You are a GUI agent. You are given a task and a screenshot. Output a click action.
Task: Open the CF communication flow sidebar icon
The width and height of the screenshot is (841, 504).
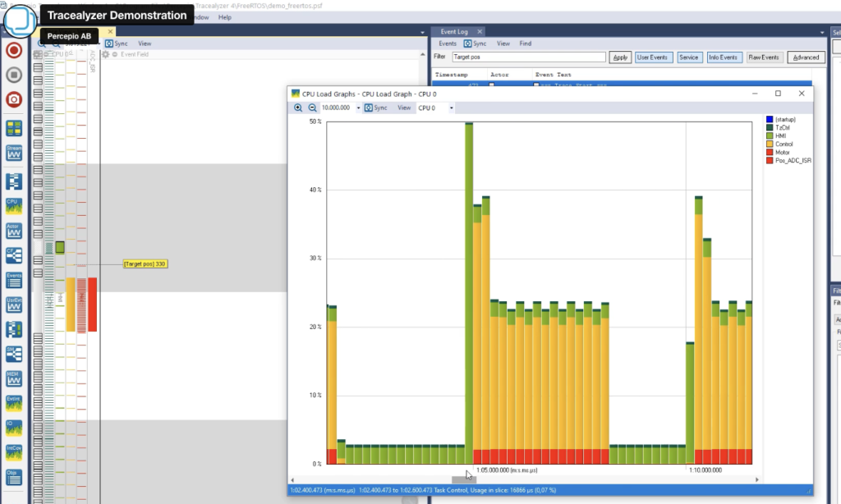coord(14,255)
